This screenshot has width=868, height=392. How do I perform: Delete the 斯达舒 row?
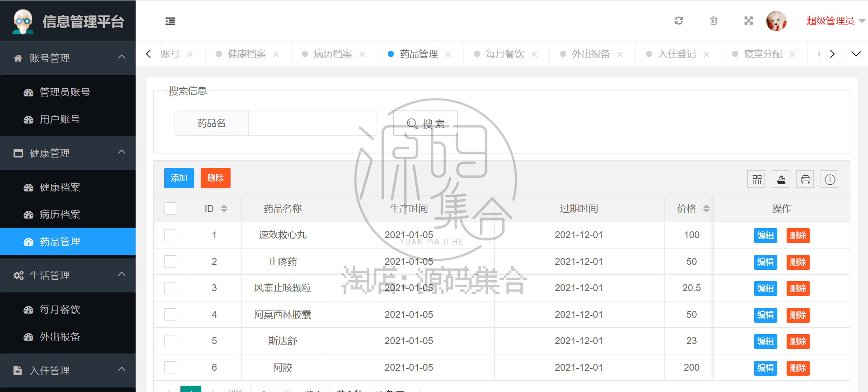click(x=798, y=341)
